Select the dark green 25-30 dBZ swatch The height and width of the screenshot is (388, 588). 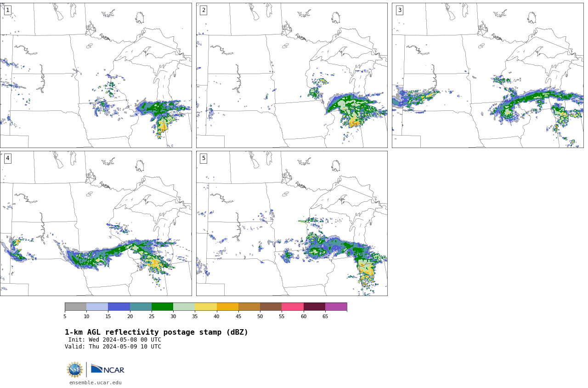162,307
